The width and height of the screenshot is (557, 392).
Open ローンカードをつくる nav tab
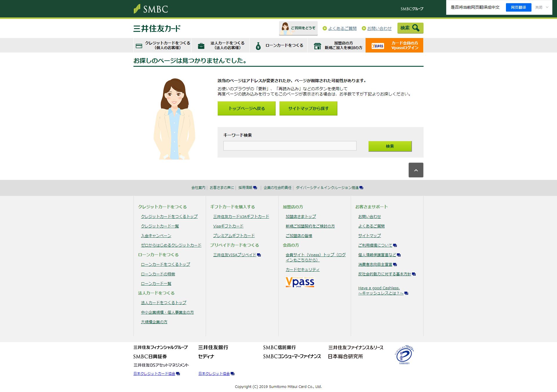pyautogui.click(x=278, y=45)
